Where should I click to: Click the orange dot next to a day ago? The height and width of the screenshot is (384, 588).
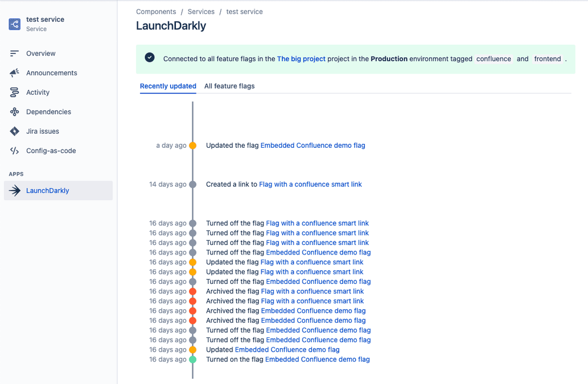click(193, 145)
